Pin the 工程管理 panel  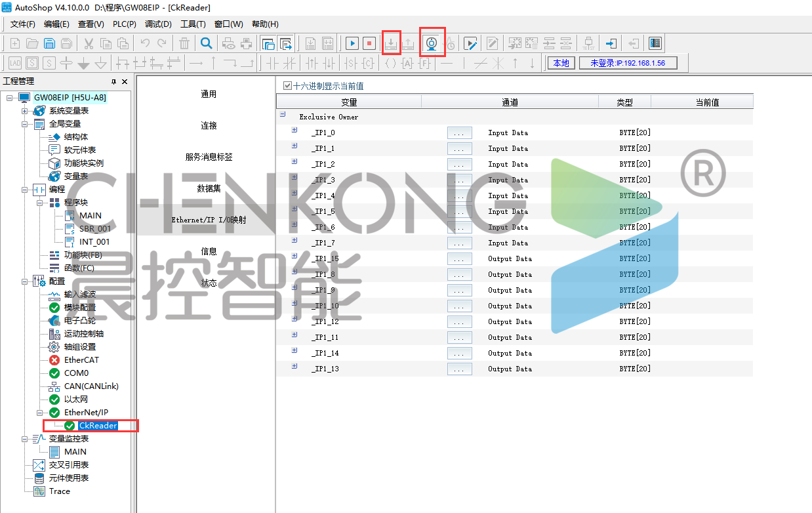tap(113, 81)
